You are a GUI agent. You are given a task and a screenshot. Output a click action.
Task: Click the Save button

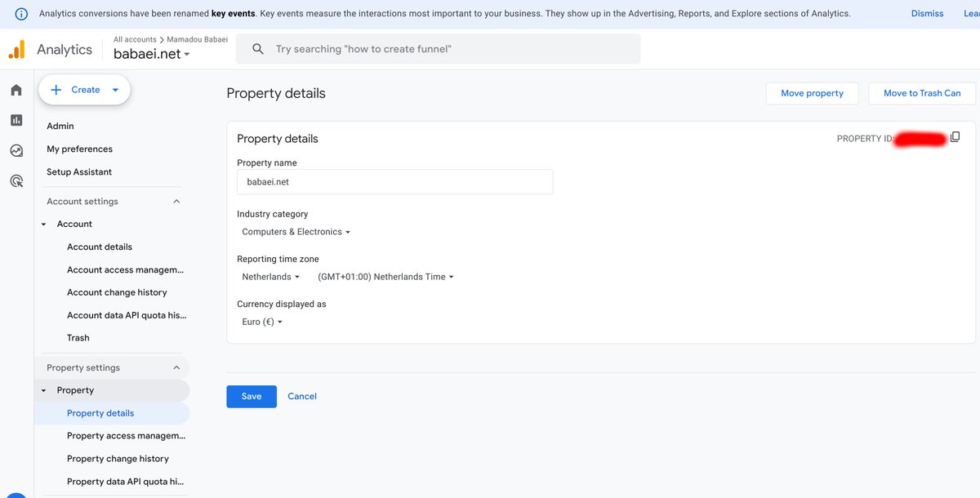coord(252,396)
